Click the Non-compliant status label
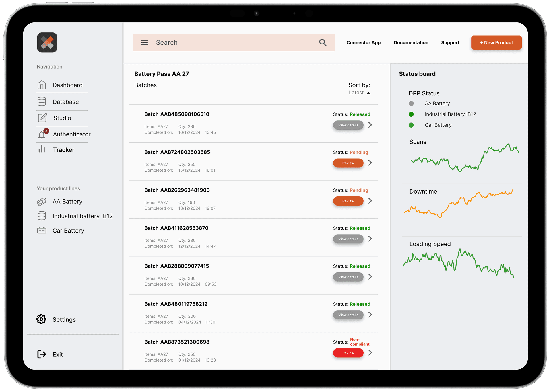The height and width of the screenshot is (392, 551). coord(360,342)
